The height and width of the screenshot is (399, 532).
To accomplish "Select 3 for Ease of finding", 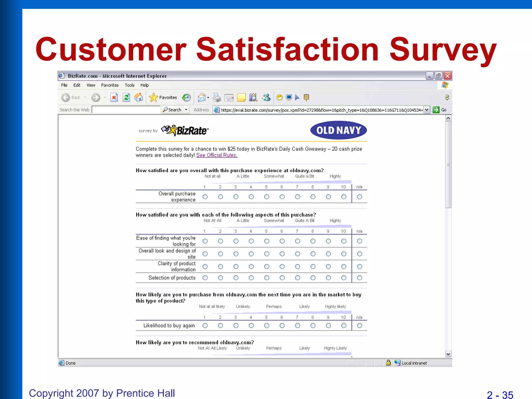I will coord(236,241).
